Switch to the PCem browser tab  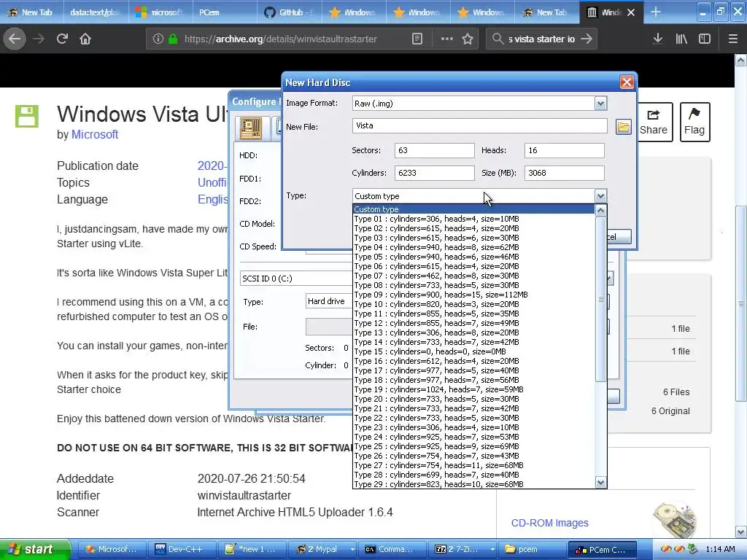click(x=224, y=12)
